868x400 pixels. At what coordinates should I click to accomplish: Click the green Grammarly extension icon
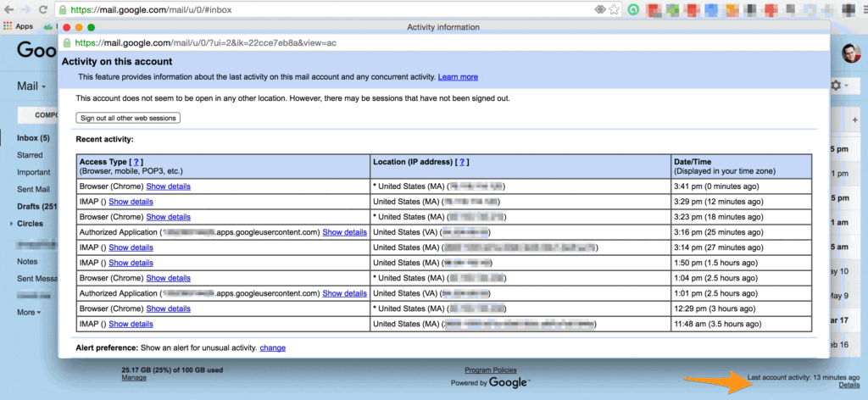pos(632,9)
